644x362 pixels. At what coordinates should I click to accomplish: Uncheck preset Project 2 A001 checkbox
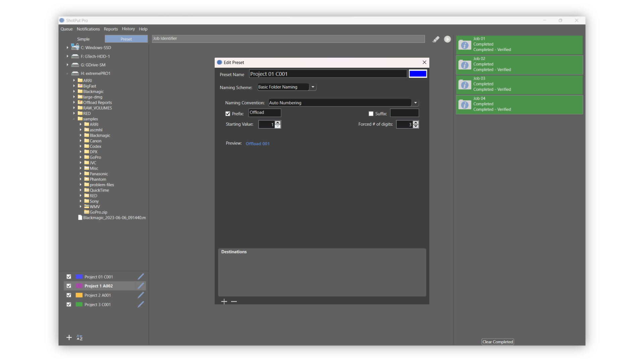coord(69,295)
